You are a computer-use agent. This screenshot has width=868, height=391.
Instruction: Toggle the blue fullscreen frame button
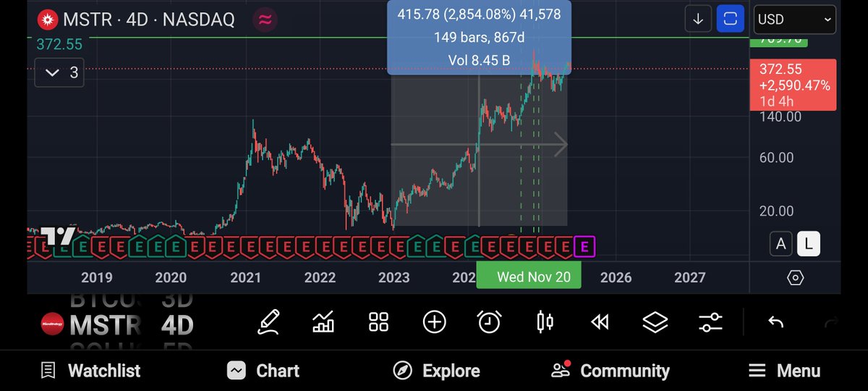pos(731,20)
